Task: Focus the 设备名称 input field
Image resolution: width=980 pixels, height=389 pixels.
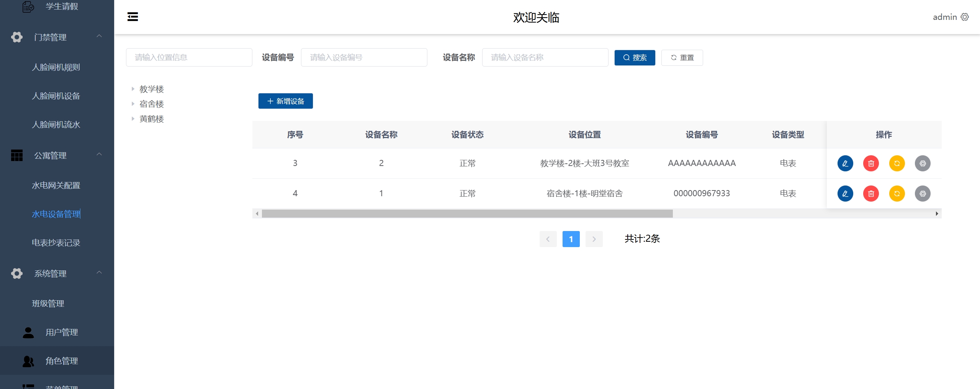Action: pos(545,57)
